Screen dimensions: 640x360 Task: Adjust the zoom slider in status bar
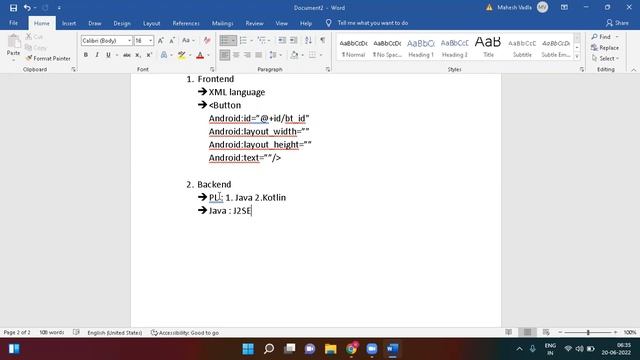[588, 333]
